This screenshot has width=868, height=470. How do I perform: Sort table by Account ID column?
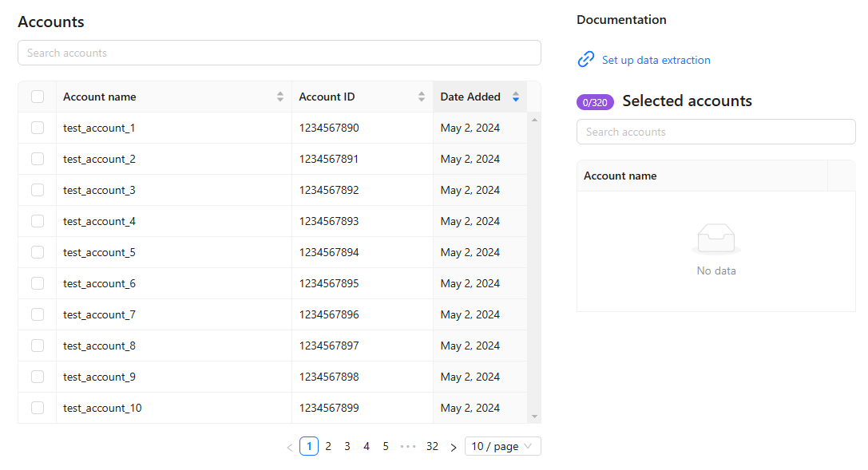(421, 97)
